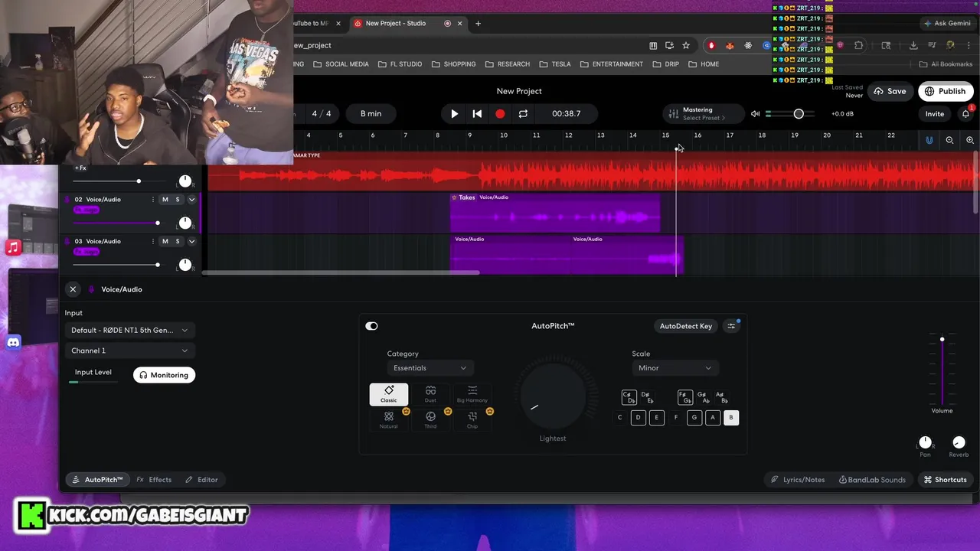Click the 00:38.7 time display
The width and height of the screenshot is (980, 551).
pyautogui.click(x=567, y=113)
